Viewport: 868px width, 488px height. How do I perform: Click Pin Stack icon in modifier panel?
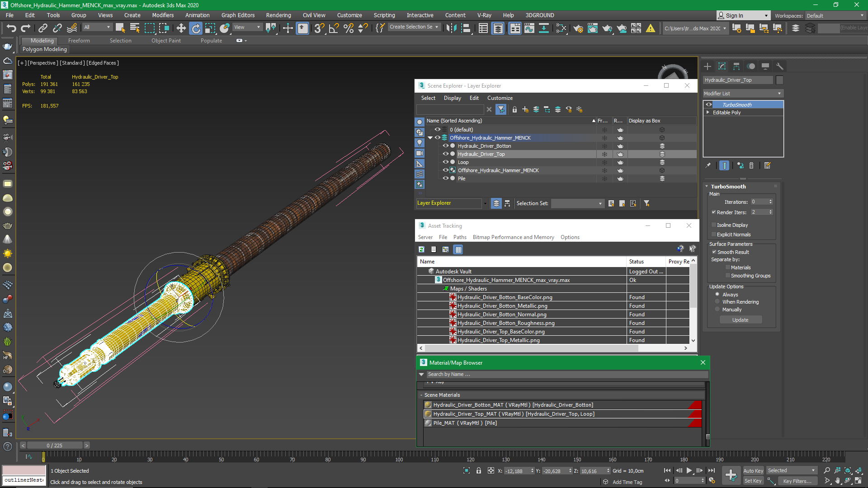[708, 166]
